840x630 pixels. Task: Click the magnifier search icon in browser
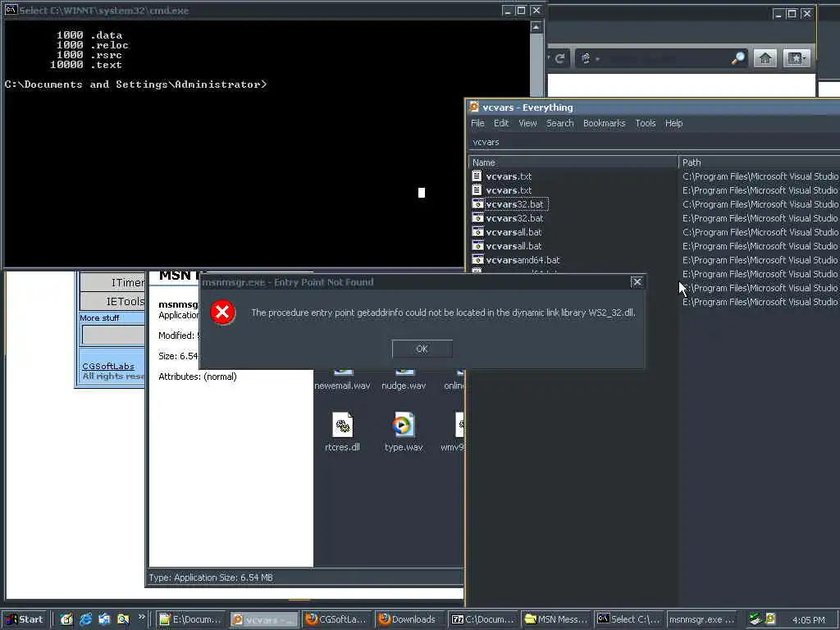point(738,58)
